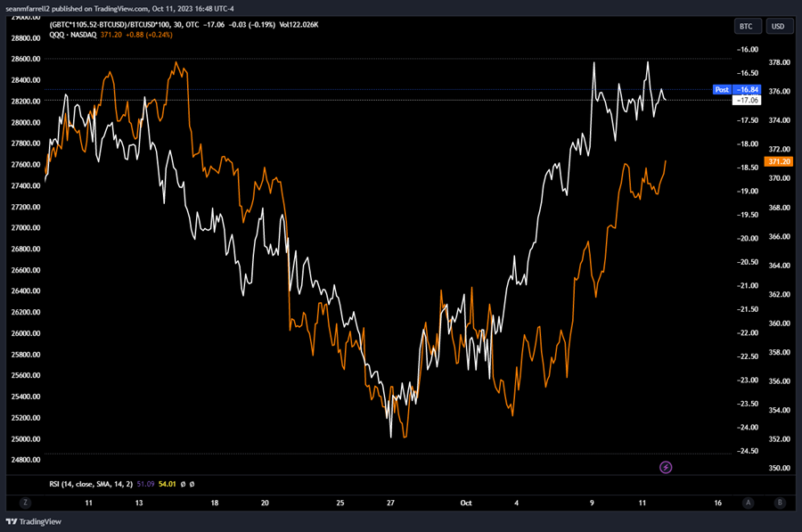Click the +0.88 (+0.24%) QQQ change value
This screenshot has width=802, height=532.
pos(150,35)
